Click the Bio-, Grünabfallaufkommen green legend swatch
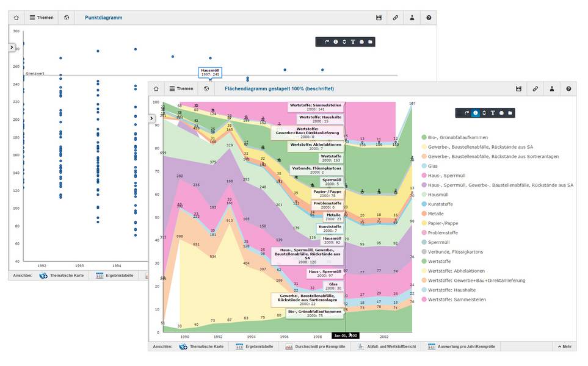This screenshot has height=366, width=588. click(424, 137)
